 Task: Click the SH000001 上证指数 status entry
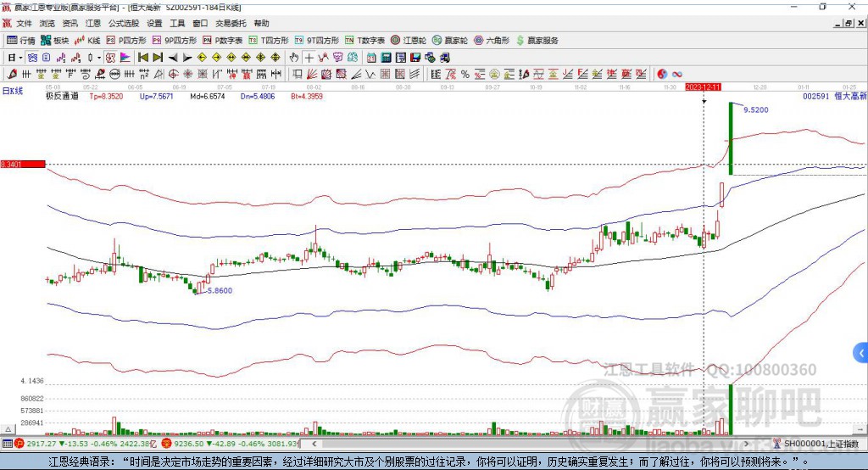point(821,444)
